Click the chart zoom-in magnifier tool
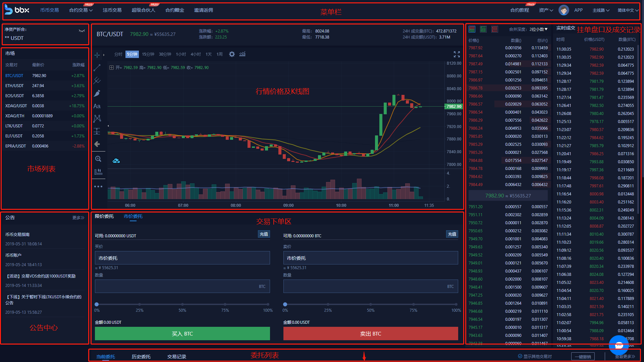Screen dimensions: 644x362 pos(98,159)
